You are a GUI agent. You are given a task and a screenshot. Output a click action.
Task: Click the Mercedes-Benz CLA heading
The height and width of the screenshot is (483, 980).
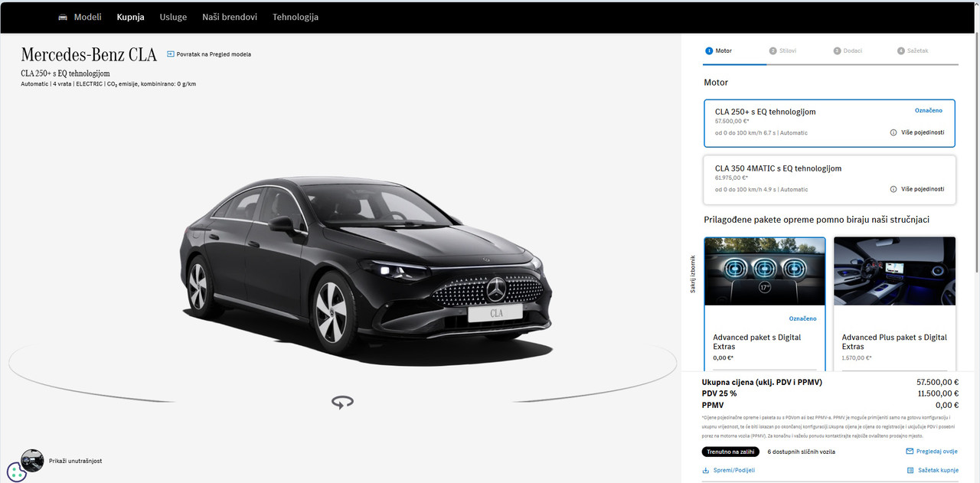(89, 54)
